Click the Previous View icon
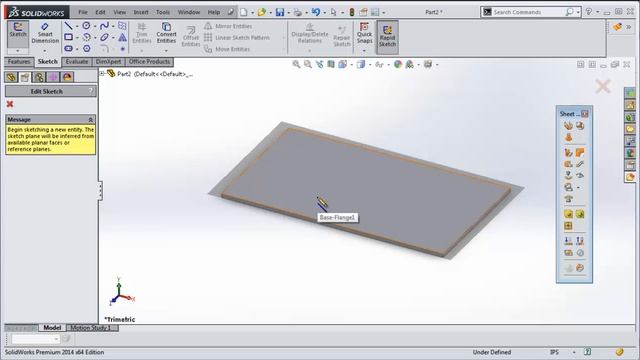 (x=319, y=64)
